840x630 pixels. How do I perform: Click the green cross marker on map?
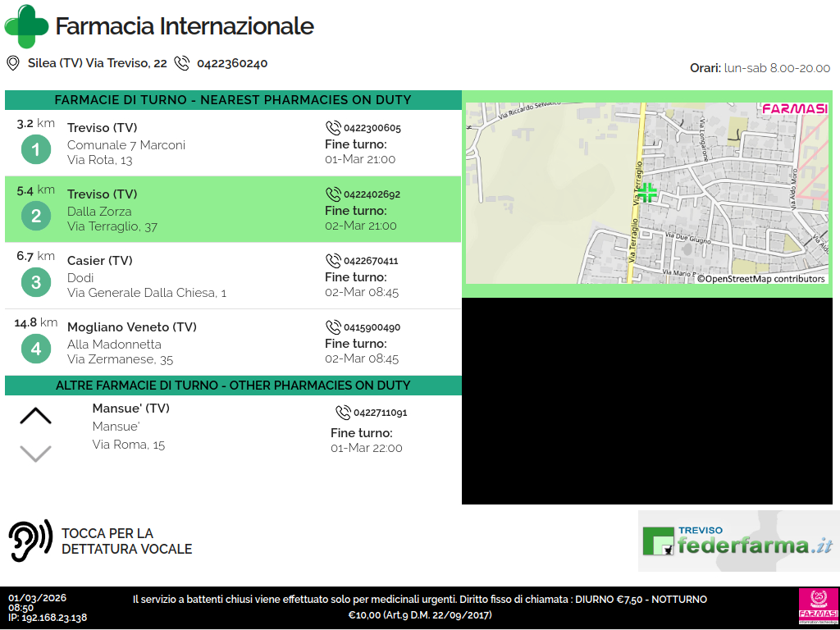pos(647,193)
